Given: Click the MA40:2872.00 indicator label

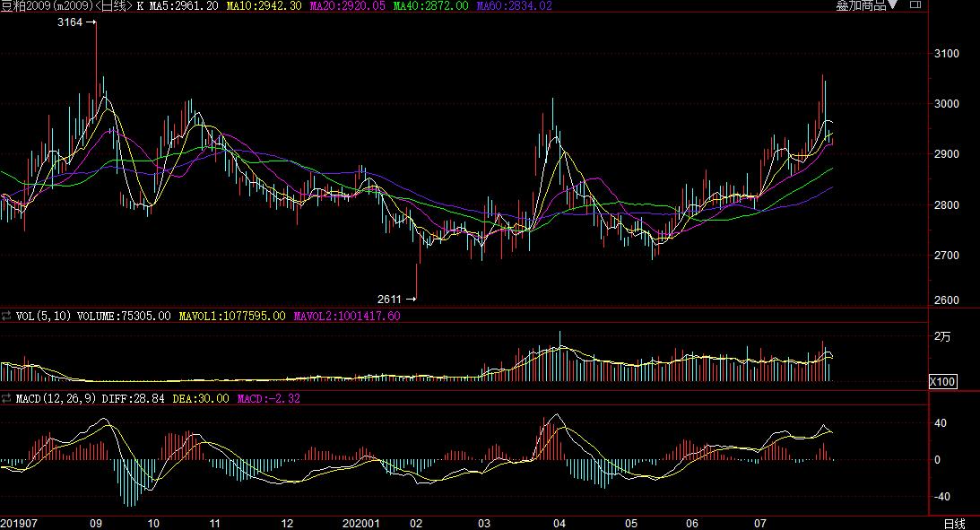Looking at the screenshot, I should click(430, 5).
